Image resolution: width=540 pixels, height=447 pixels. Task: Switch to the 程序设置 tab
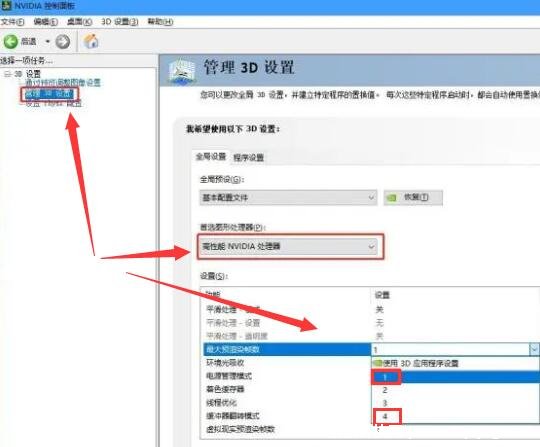point(248,157)
